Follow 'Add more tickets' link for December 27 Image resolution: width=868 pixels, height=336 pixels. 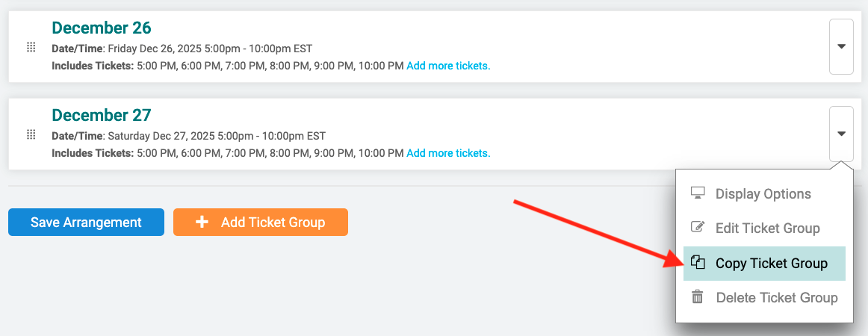pos(448,153)
